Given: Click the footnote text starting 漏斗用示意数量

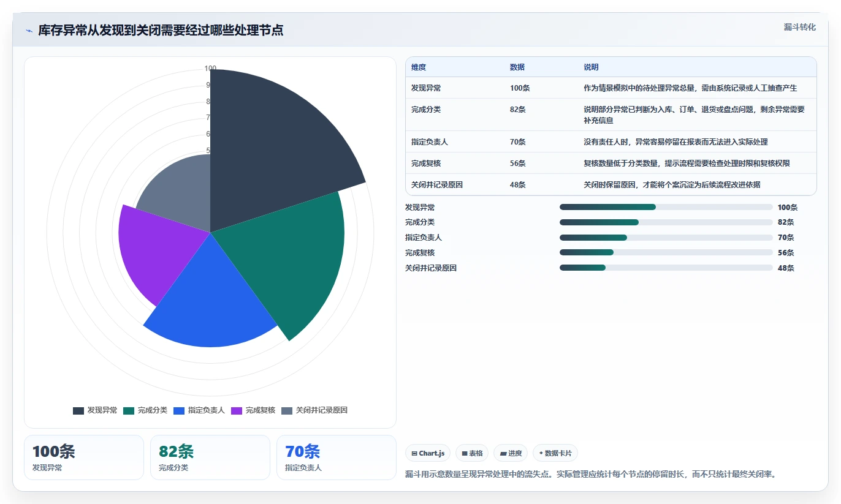Looking at the screenshot, I should pos(591,474).
